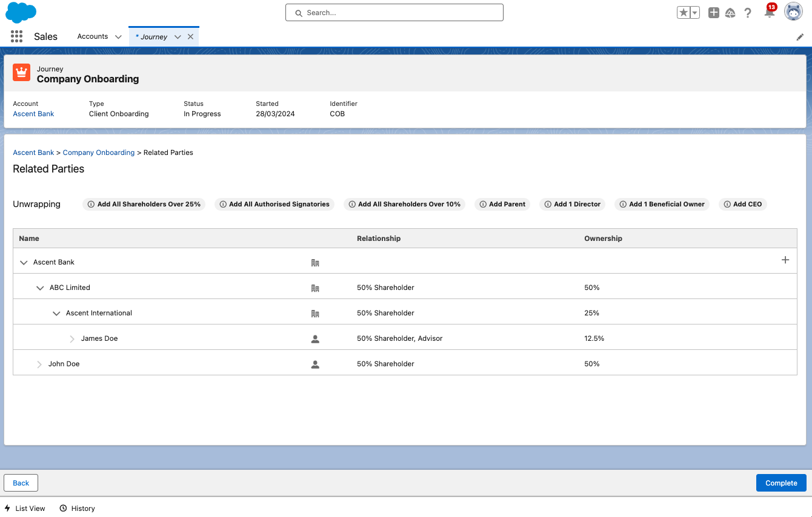Screen dimensions: 812x517
Task: Open the Trailhead guidance icon
Action: point(730,13)
